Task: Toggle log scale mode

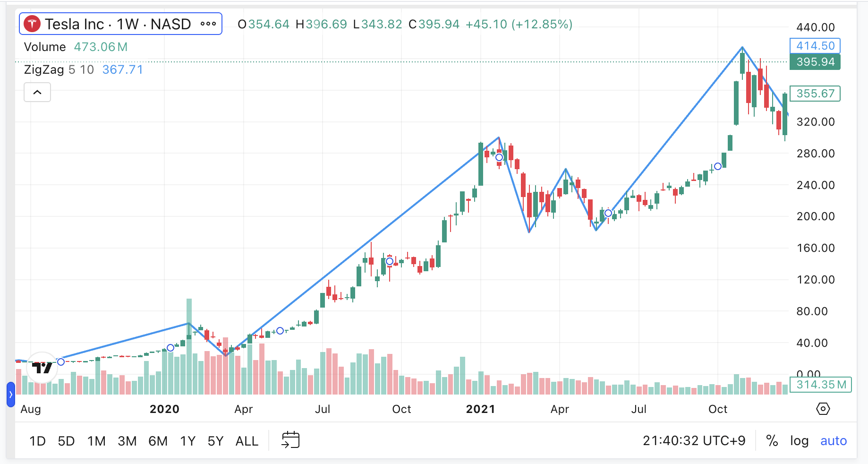Action: pyautogui.click(x=799, y=441)
